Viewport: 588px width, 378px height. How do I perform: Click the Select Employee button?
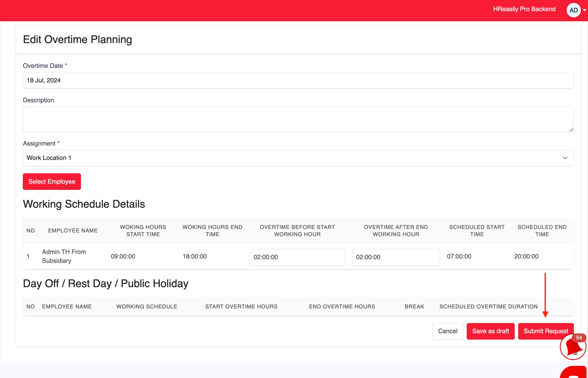tap(52, 181)
